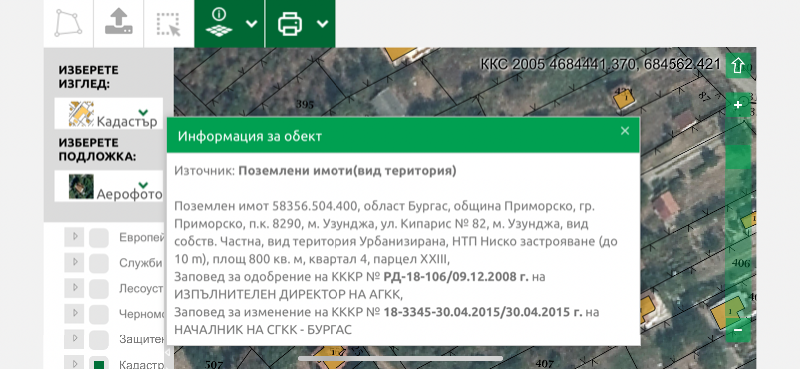800x369 pixels.
Task: Enable the Служби layer checkbox
Action: coord(99,263)
